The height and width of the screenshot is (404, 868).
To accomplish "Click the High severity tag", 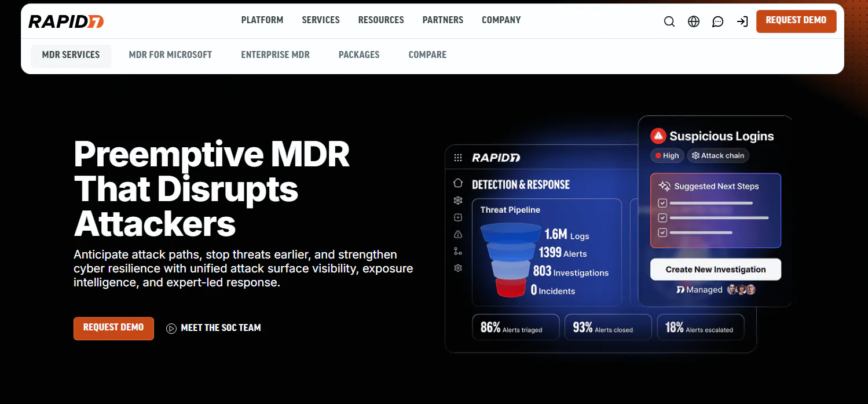I will click(667, 156).
